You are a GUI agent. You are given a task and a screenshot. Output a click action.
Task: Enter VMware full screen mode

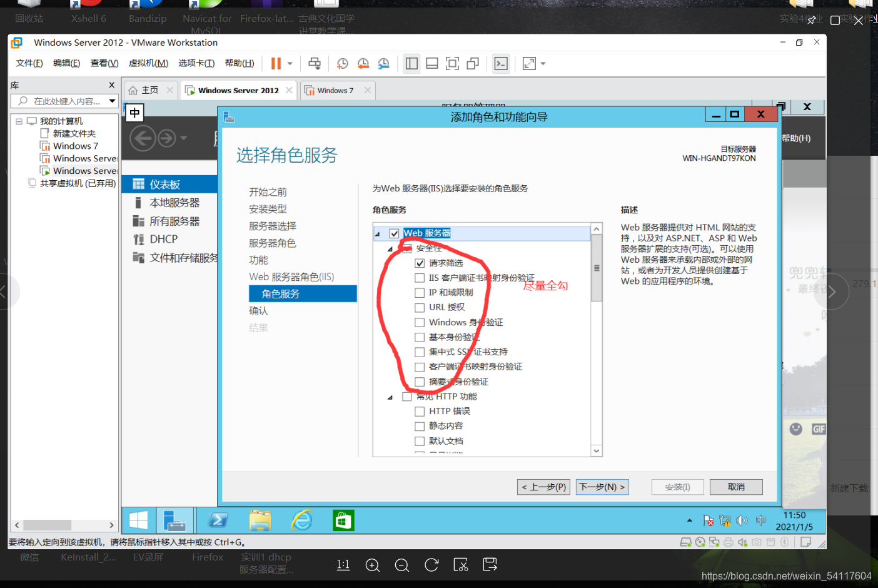[452, 63]
